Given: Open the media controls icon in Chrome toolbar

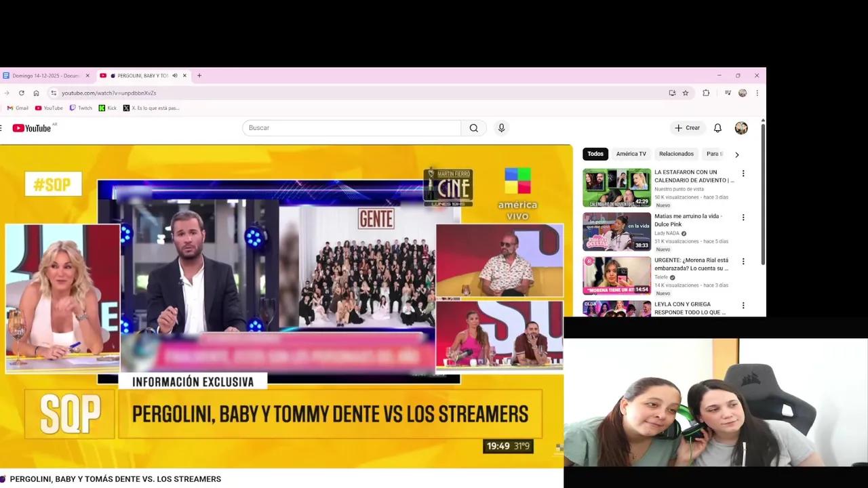Looking at the screenshot, I should click(728, 93).
